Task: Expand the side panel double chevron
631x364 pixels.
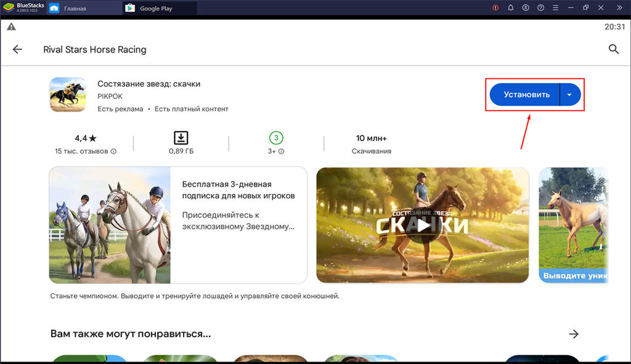Action: click(x=619, y=7)
